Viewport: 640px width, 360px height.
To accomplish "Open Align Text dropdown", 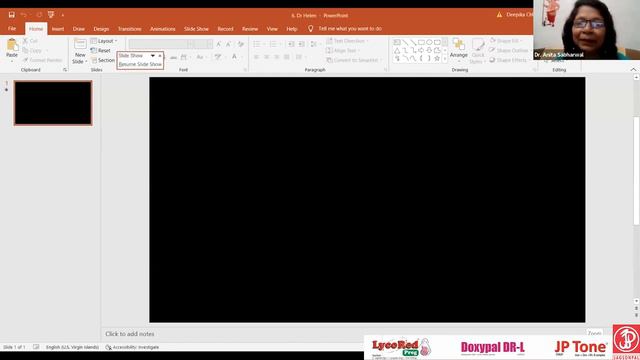I will click(343, 51).
